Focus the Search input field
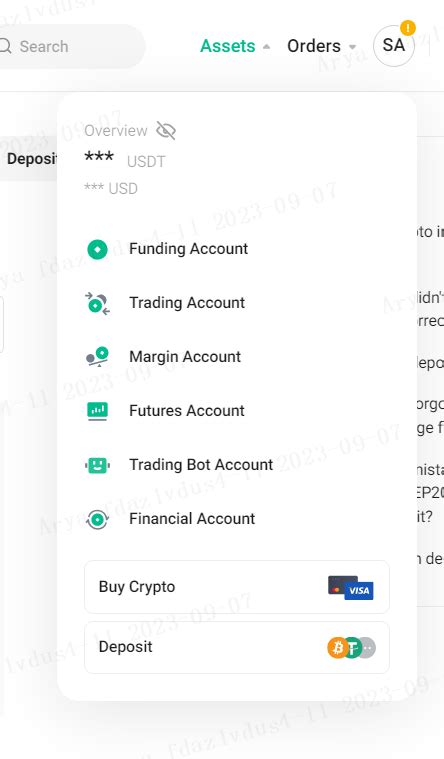Viewport: 444px width, 759px height. point(70,46)
